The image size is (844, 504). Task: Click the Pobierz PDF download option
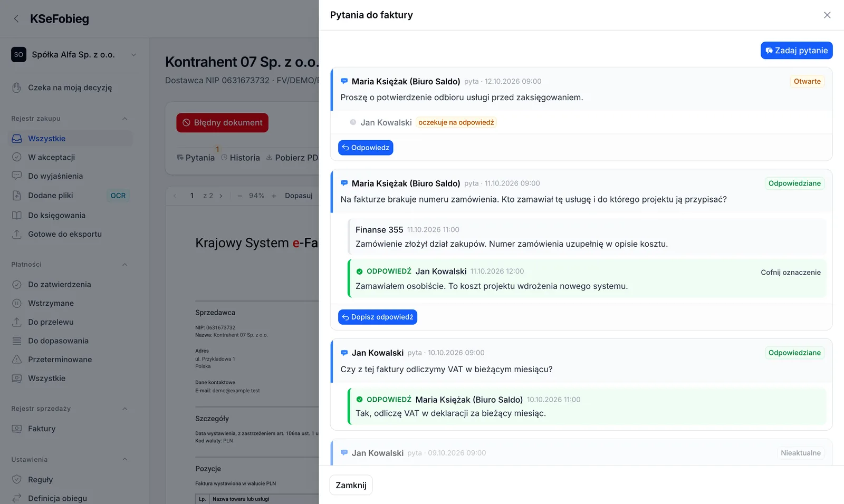(x=292, y=158)
